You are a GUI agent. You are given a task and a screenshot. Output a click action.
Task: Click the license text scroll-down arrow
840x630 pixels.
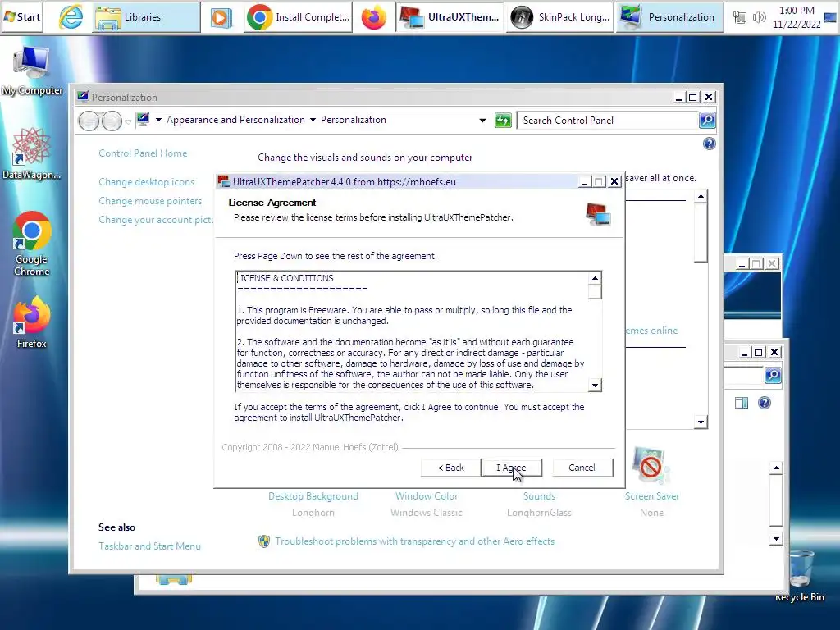(595, 386)
